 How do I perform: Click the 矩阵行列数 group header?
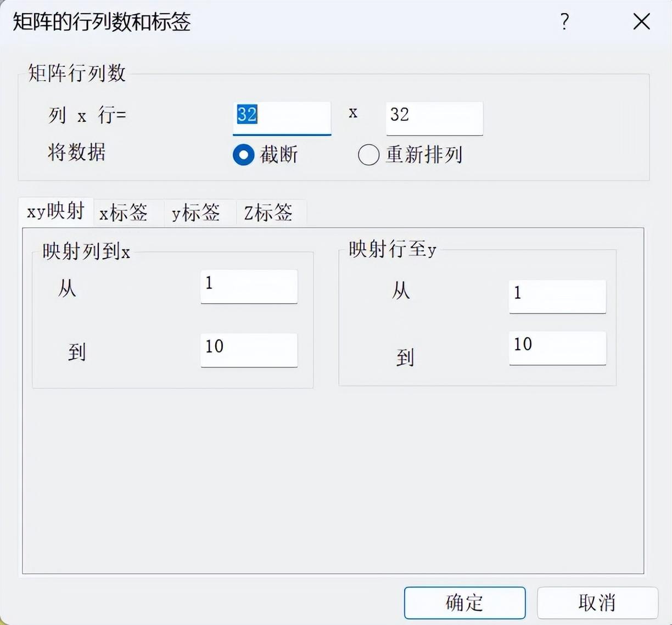tap(77, 72)
